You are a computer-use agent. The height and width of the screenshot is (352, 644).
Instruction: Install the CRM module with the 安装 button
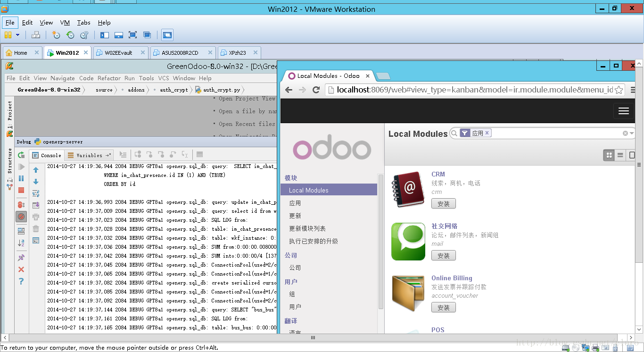point(444,204)
